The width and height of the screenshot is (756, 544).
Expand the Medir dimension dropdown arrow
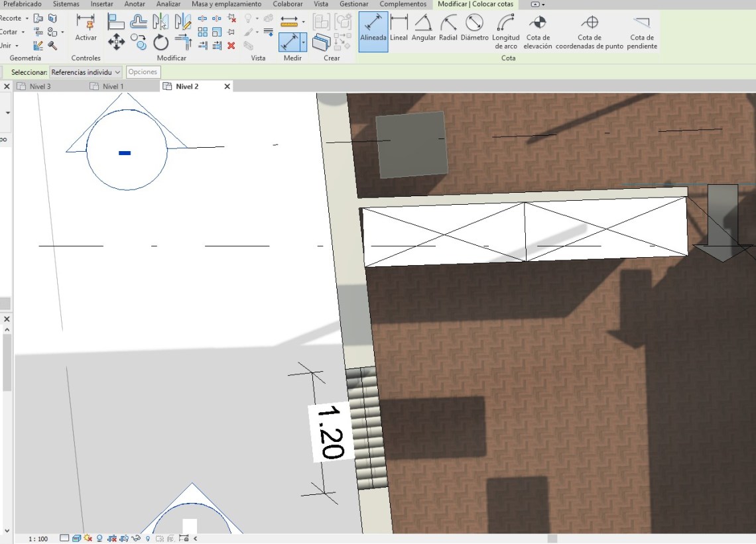tap(304, 42)
